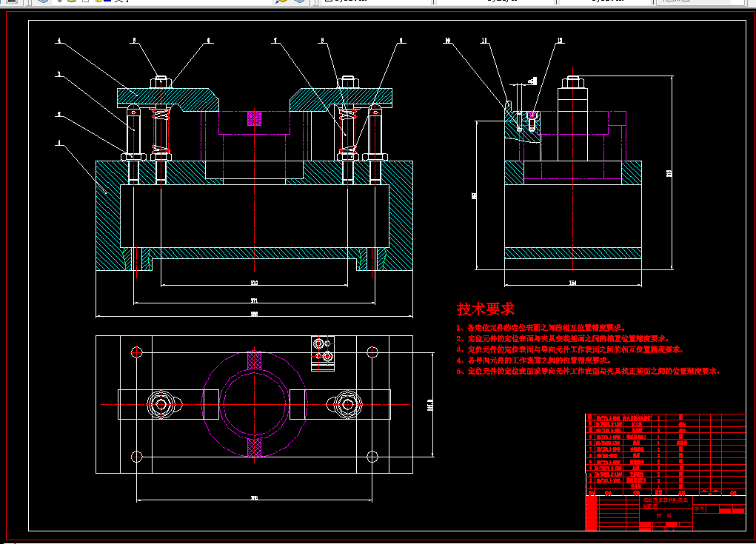Click the 371 dimension text in front view
Screen dimensions: 756x544
pyautogui.click(x=254, y=300)
